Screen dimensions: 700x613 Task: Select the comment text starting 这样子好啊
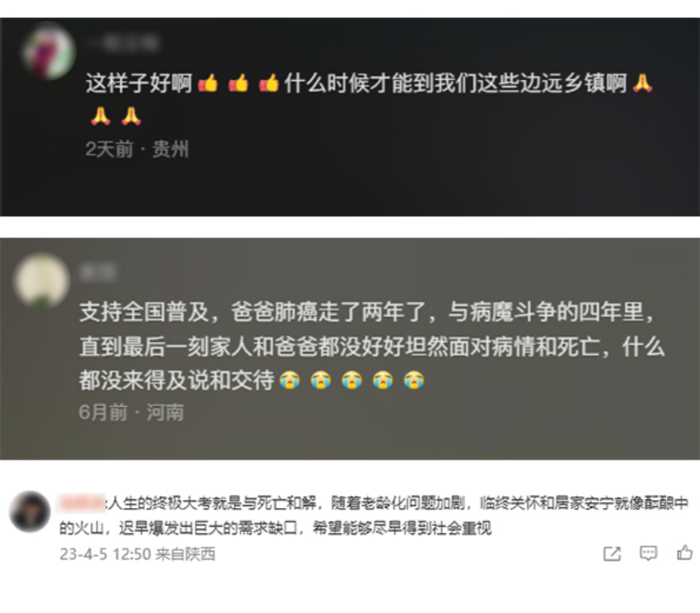point(370,100)
